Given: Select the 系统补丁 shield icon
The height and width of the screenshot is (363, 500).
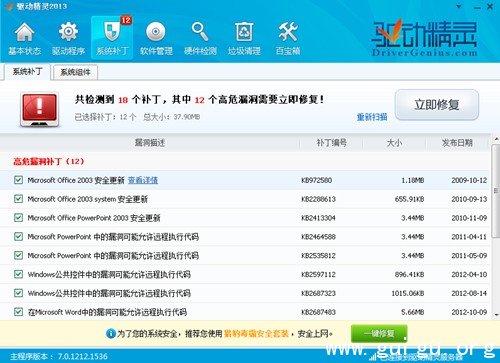Looking at the screenshot, I should (112, 38).
